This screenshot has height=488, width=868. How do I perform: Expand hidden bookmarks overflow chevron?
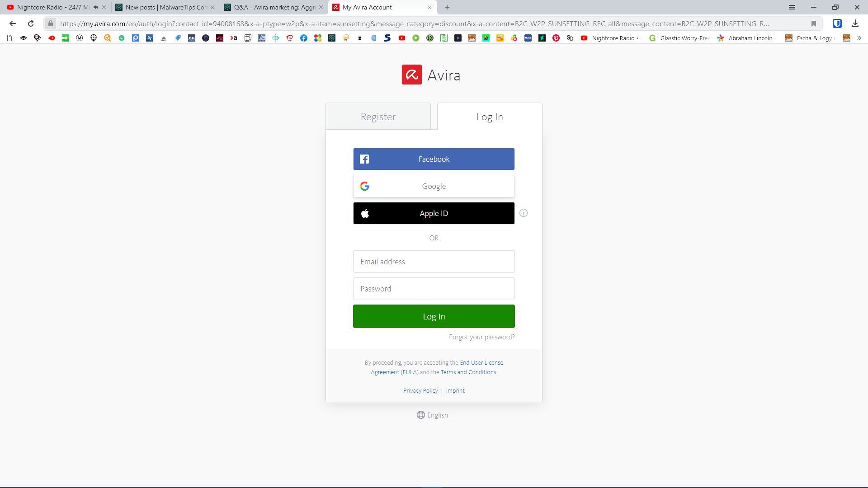click(x=859, y=38)
